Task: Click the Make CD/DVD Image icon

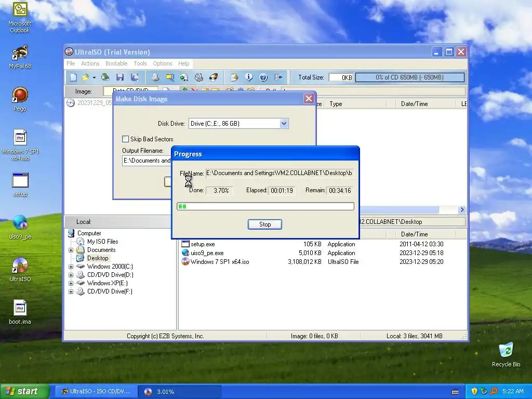Action: coord(155,77)
